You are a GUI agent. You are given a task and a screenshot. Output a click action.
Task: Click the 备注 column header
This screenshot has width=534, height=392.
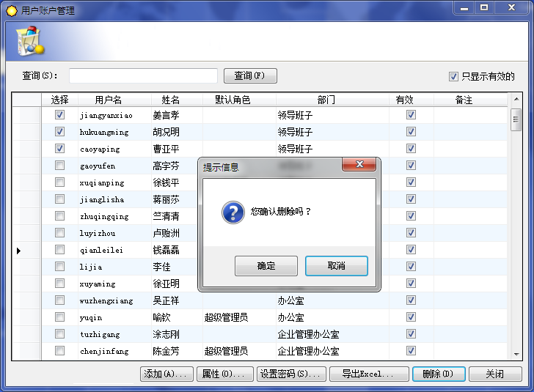pos(470,100)
